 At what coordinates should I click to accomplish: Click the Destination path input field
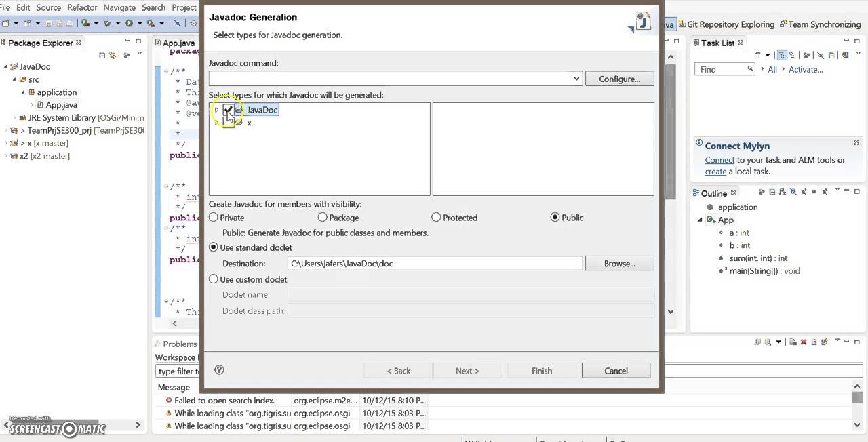click(435, 263)
